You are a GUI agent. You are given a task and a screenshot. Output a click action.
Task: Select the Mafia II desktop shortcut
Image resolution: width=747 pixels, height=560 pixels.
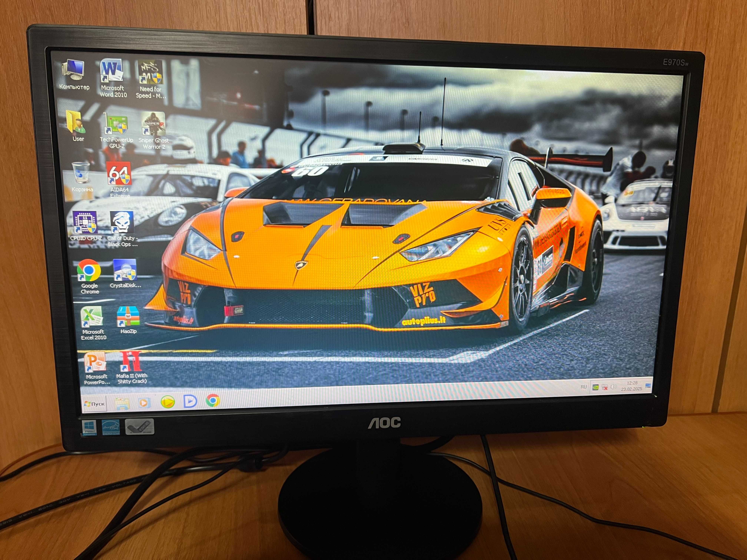132,368
